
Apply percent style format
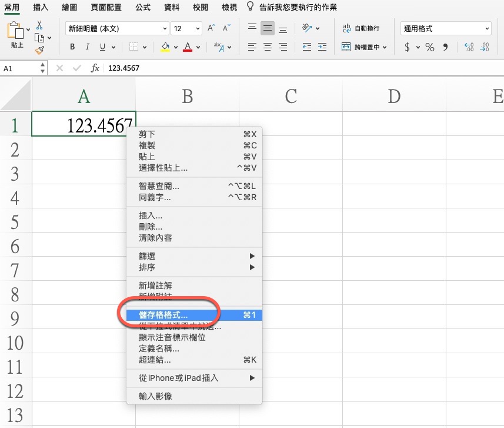(430, 47)
